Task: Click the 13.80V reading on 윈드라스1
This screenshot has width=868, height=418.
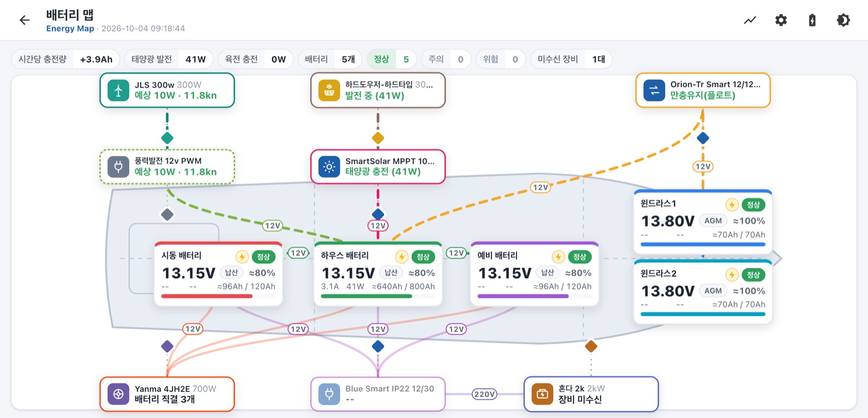Action: point(668,221)
